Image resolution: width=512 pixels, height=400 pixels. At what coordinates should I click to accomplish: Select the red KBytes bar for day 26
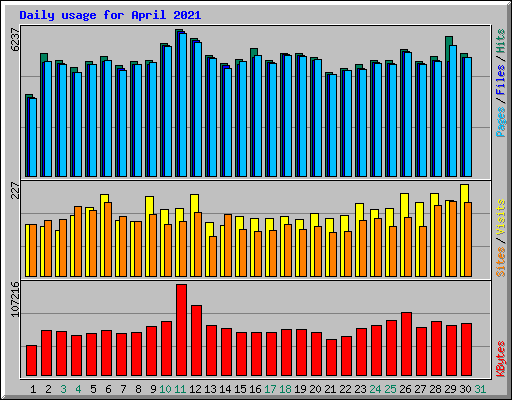(406, 344)
